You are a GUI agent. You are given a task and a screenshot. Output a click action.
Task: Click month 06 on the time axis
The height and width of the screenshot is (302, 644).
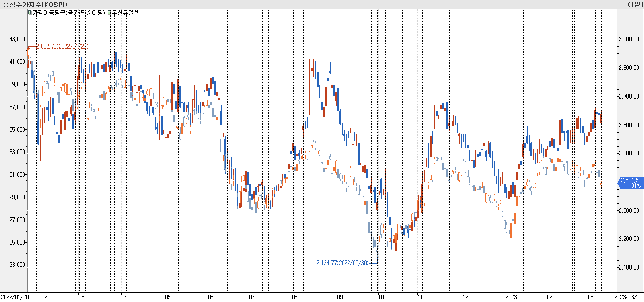(211, 297)
